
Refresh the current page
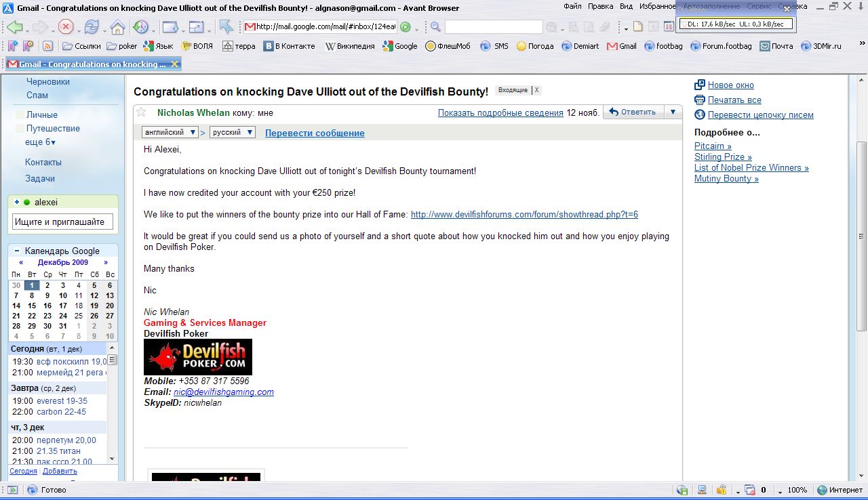point(92,27)
